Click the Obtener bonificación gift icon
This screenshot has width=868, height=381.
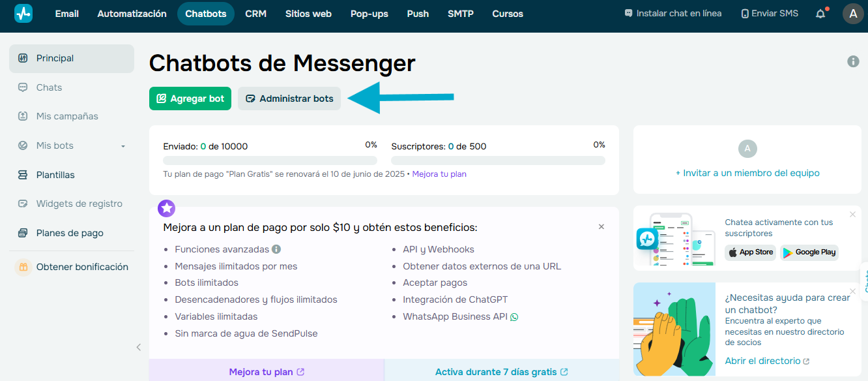23,267
